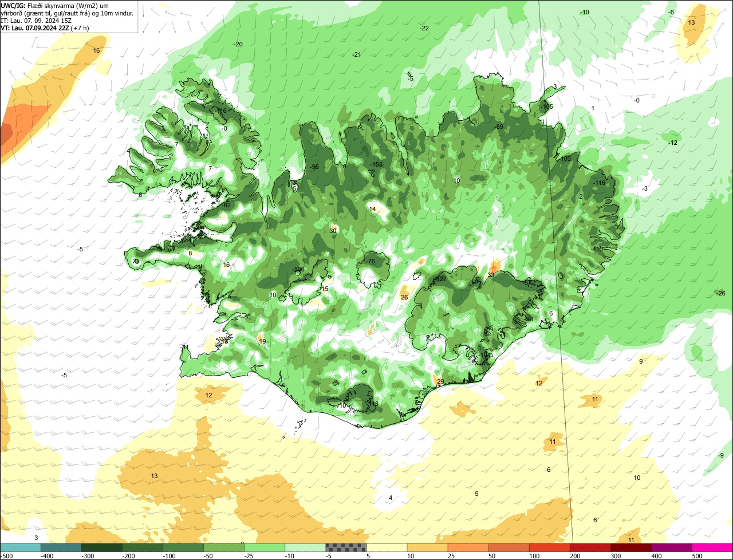This screenshot has height=560, width=733.
Task: Click the palest green -10 to -5 swatch
Action: [x=305, y=547]
